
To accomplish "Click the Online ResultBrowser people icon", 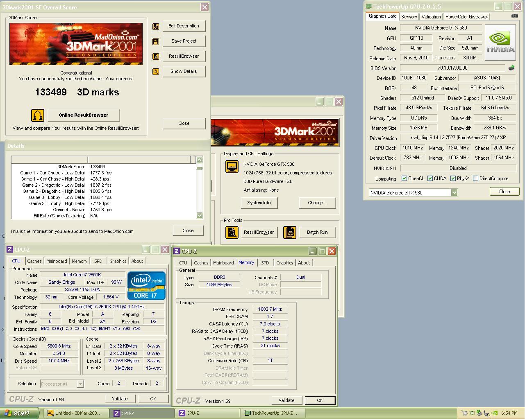I will tap(38, 115).
